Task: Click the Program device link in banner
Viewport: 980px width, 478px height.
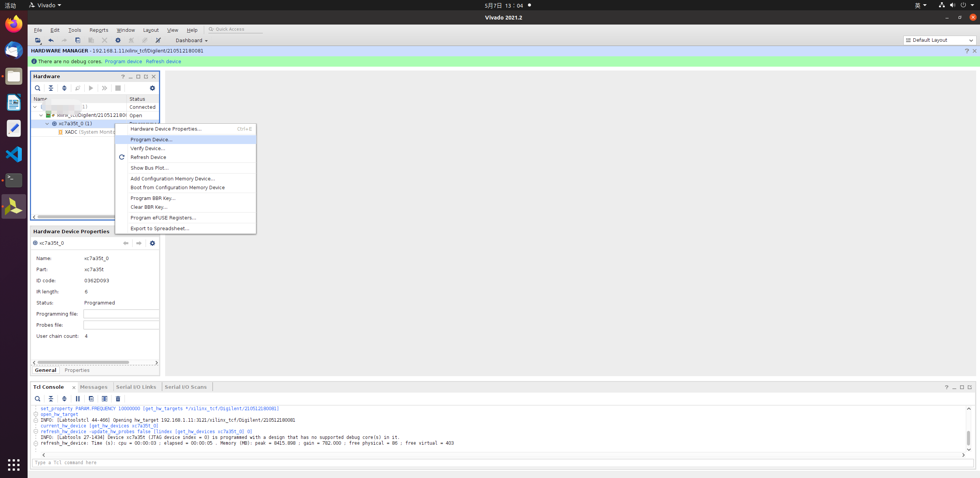Action: tap(123, 61)
